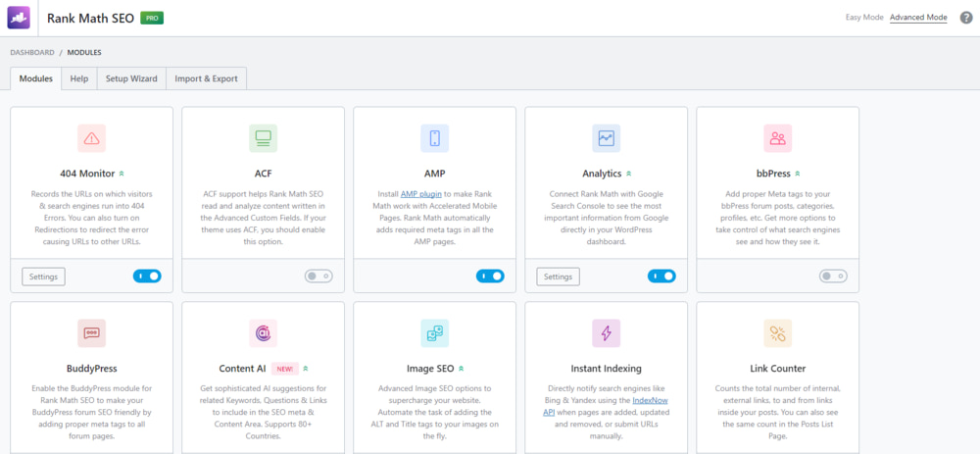Click the PRO arrows beside Image SEO
Image resolution: width=980 pixels, height=454 pixels.
click(462, 369)
